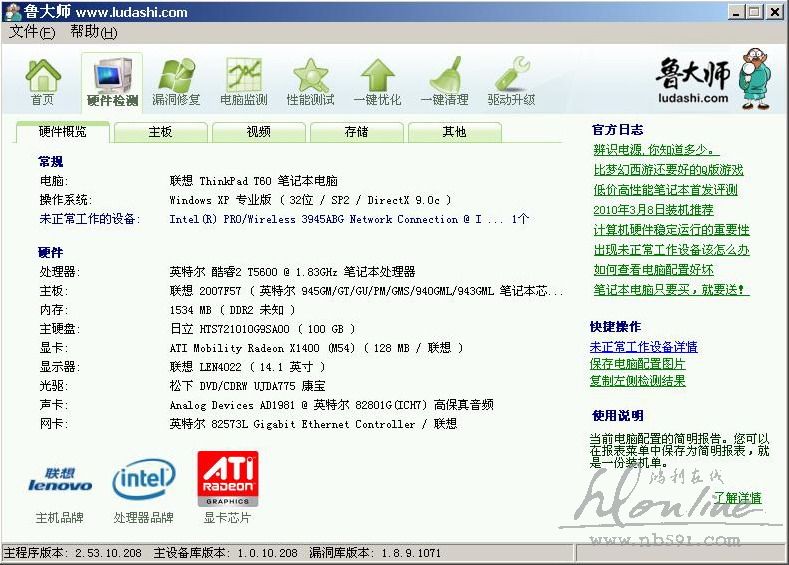This screenshot has height=565, width=789.
Task: Open the 首页 home icon
Action: (x=43, y=82)
